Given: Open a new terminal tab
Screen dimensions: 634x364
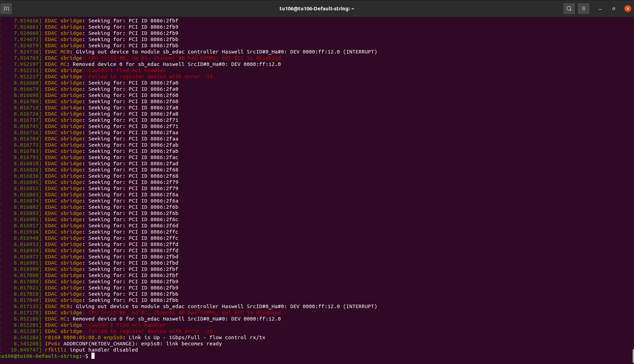Looking at the screenshot, I should click(6, 9).
